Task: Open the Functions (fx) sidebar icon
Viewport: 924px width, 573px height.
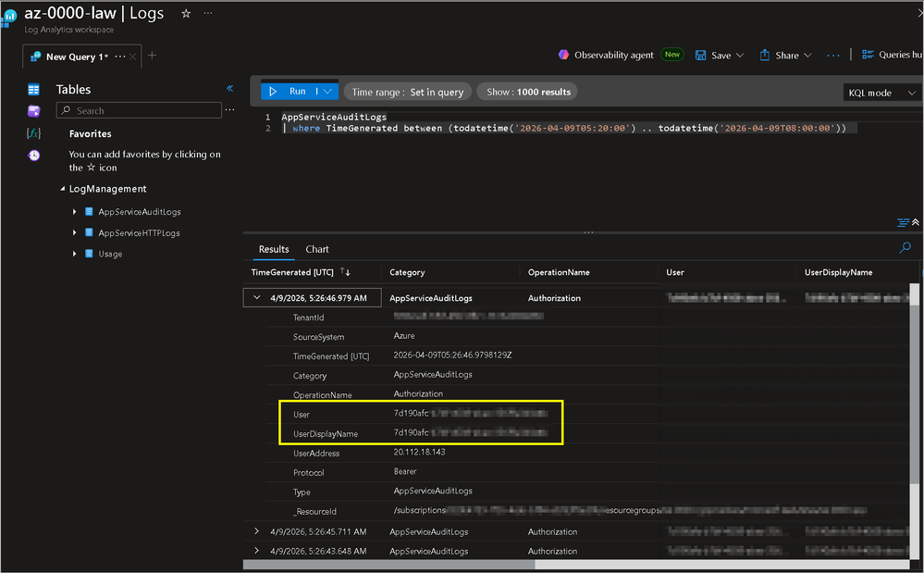Action: click(34, 133)
